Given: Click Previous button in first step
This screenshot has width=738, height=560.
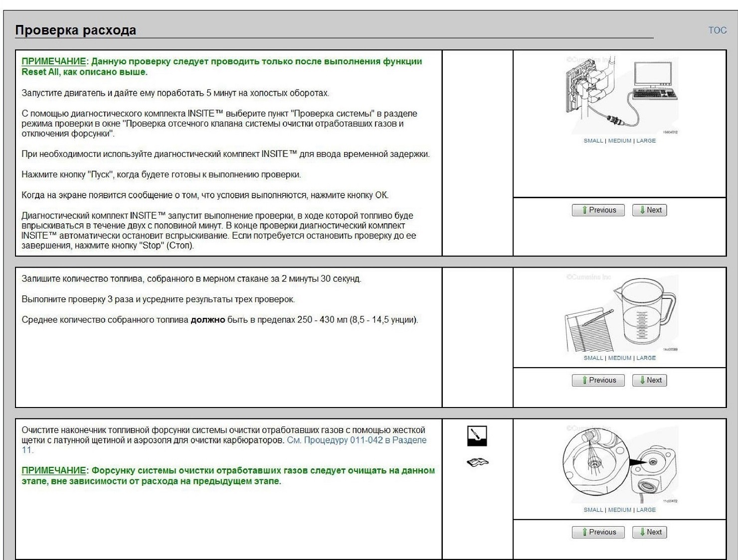Looking at the screenshot, I should point(598,210).
